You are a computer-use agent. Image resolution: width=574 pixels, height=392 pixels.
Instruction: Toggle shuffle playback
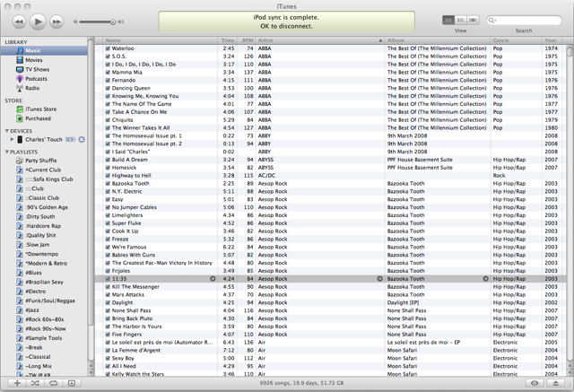point(35,383)
